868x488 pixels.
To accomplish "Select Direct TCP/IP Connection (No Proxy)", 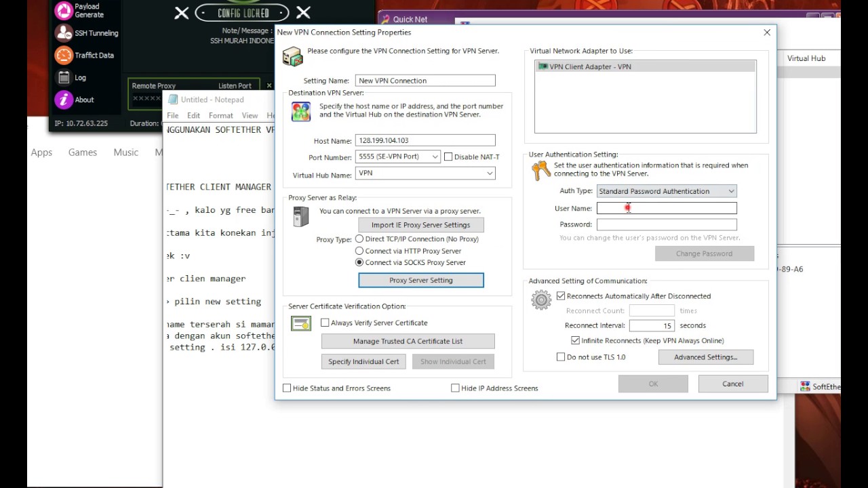I will (359, 239).
